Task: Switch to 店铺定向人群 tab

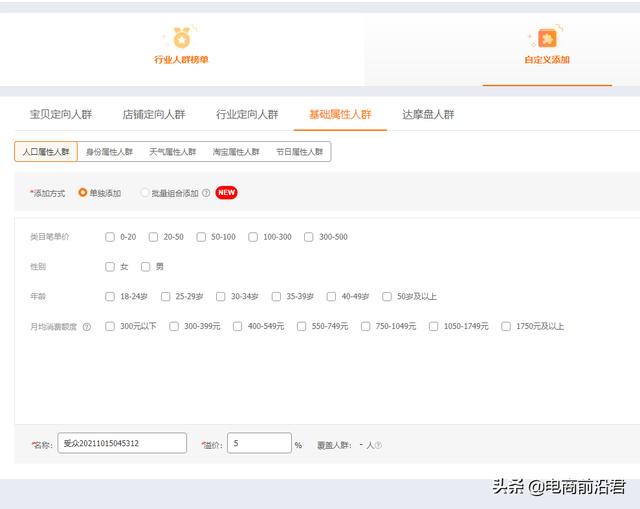Action: pyautogui.click(x=154, y=115)
